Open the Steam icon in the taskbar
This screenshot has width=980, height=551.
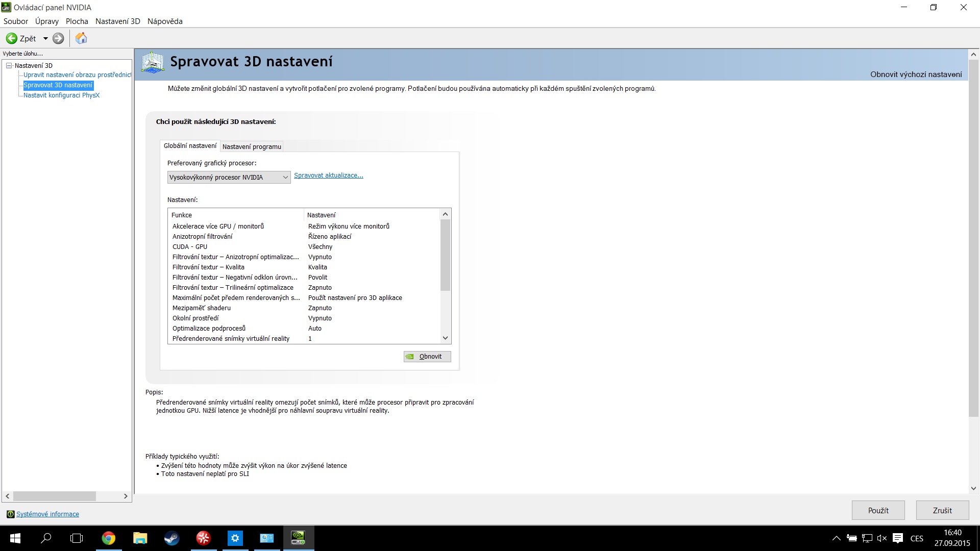pyautogui.click(x=171, y=538)
